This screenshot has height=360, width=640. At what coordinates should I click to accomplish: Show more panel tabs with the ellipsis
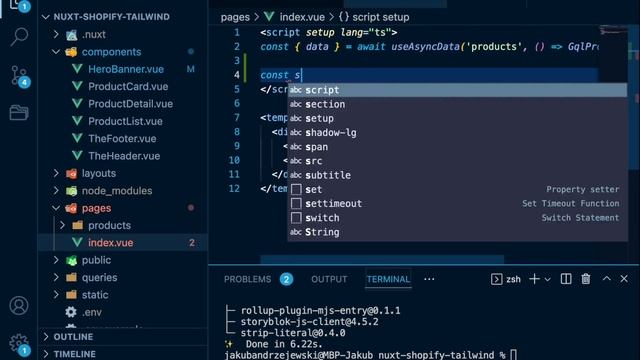point(429,279)
